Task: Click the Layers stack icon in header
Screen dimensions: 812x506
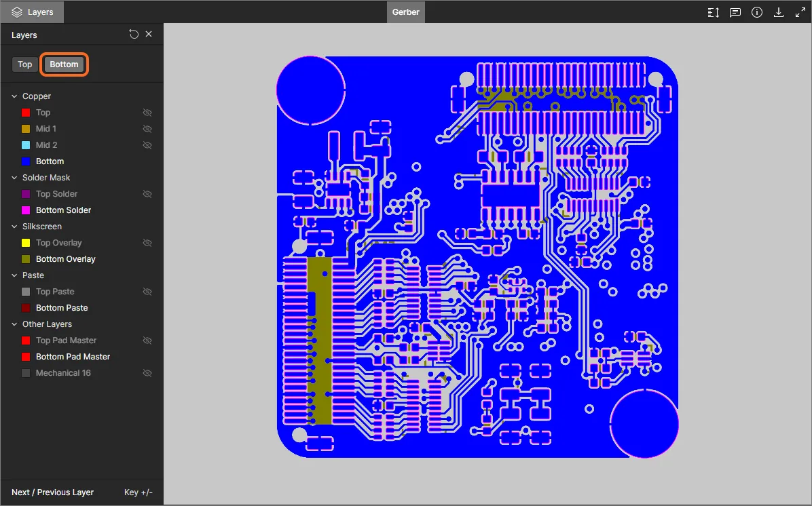Action: point(17,12)
